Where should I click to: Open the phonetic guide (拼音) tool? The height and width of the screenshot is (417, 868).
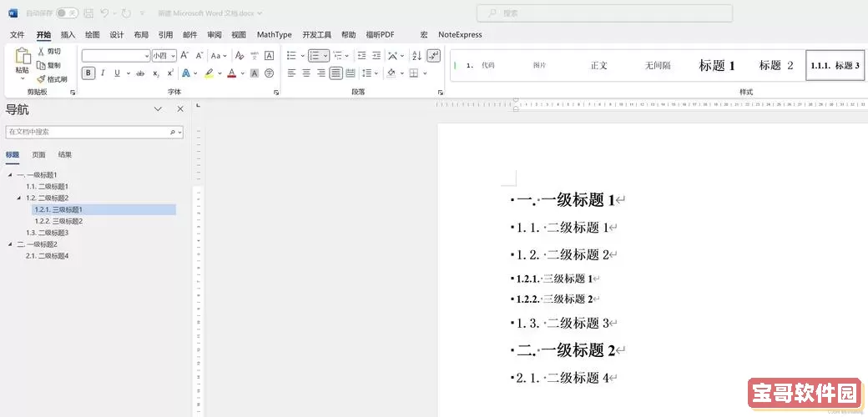[x=254, y=56]
